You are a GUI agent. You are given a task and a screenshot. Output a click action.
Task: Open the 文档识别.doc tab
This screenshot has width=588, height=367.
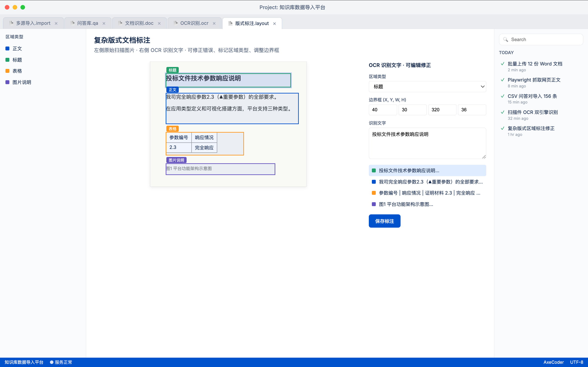(x=139, y=23)
